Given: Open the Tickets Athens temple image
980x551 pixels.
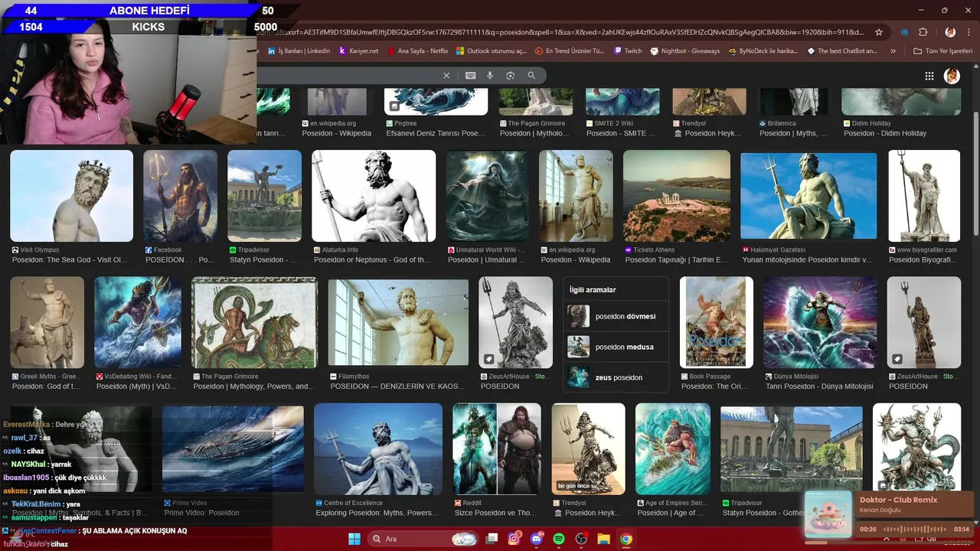Looking at the screenshot, I should point(677,196).
